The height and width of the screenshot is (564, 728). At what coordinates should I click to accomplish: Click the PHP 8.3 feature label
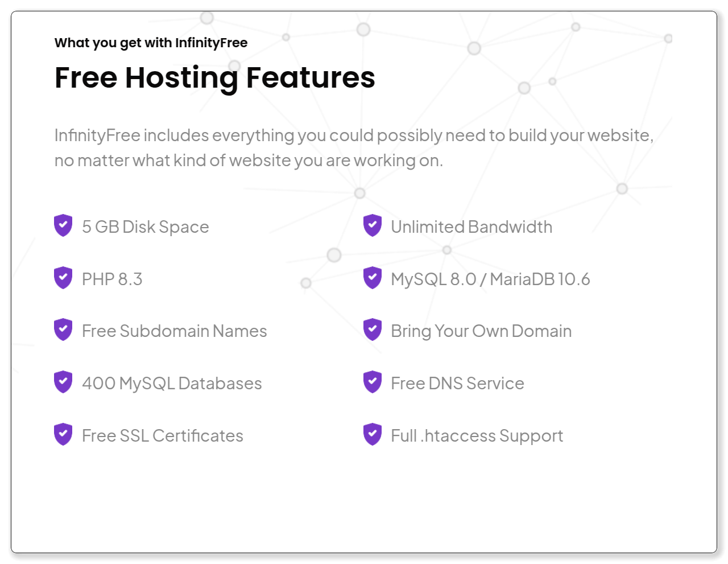point(112,279)
